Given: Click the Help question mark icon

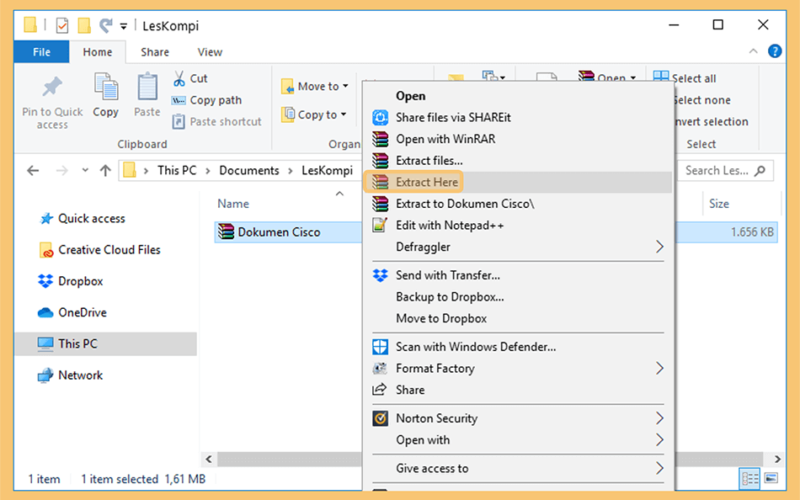Looking at the screenshot, I should point(774,51).
